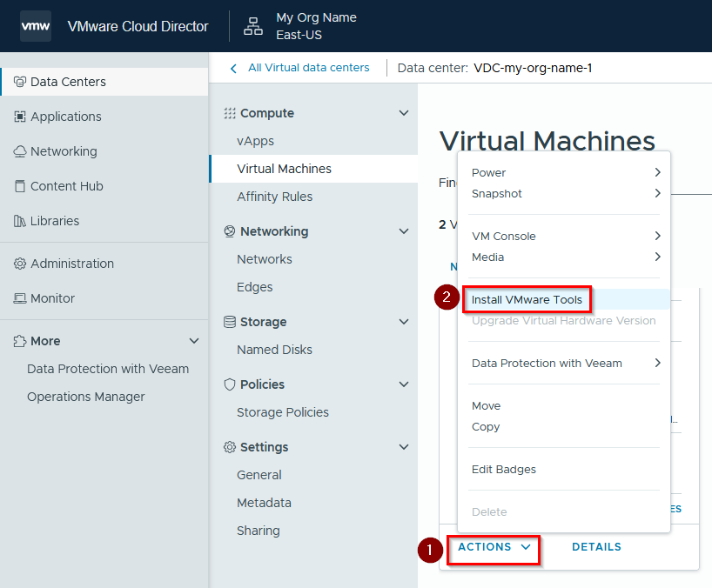Collapse the Networking section chevron

point(404,231)
